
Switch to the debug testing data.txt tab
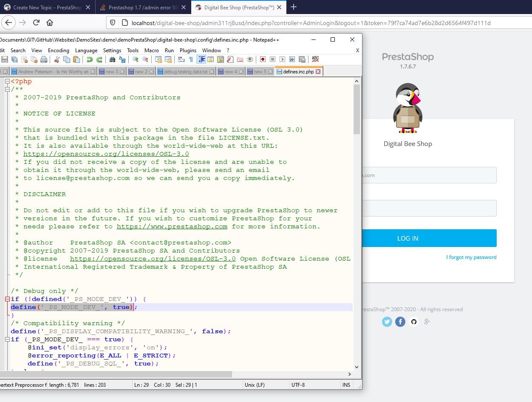click(186, 72)
